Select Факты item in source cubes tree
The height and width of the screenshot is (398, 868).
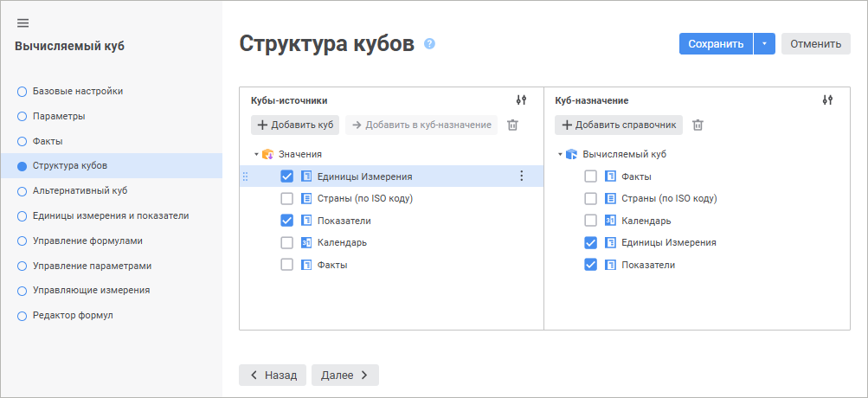point(332,265)
